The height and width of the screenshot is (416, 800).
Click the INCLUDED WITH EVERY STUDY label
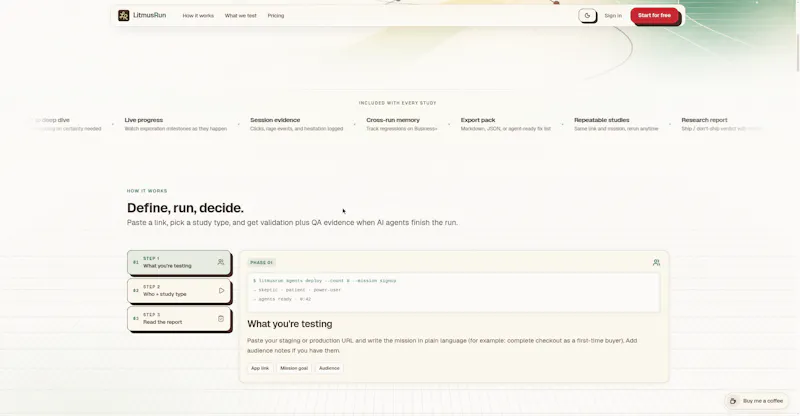[397, 103]
